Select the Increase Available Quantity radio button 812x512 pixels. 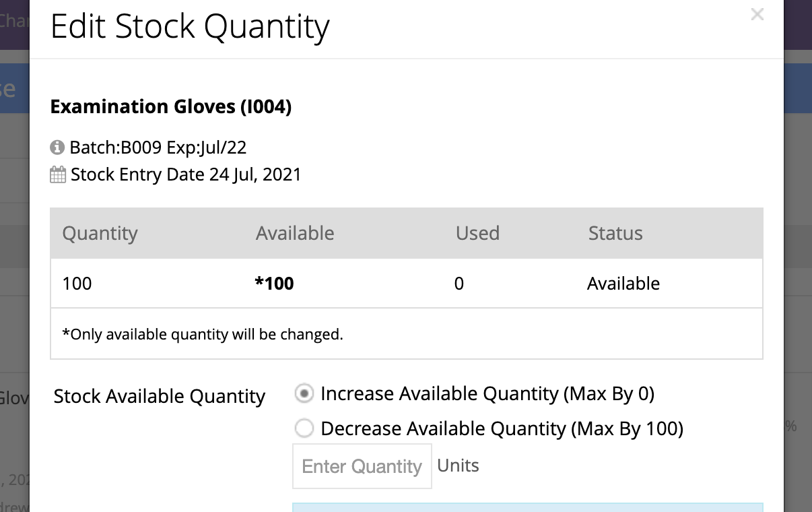click(304, 394)
